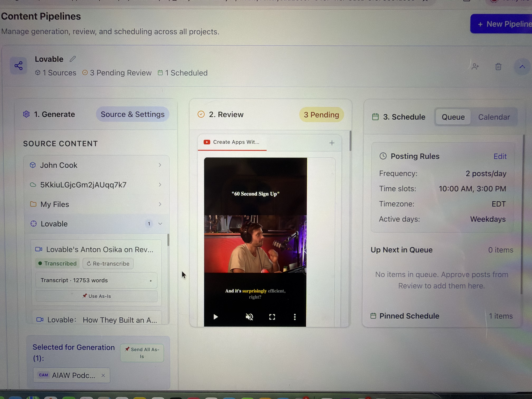Open Source & Settings
532x399 pixels.
point(132,114)
